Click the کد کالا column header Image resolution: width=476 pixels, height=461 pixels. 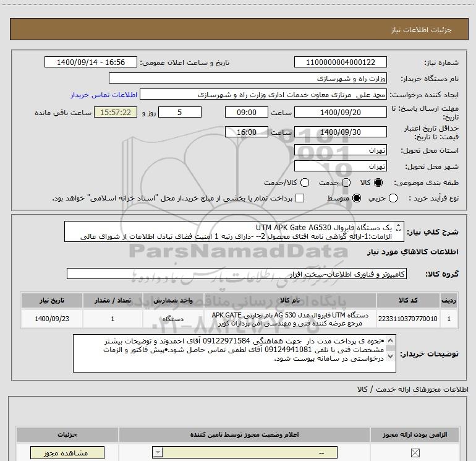(408, 301)
